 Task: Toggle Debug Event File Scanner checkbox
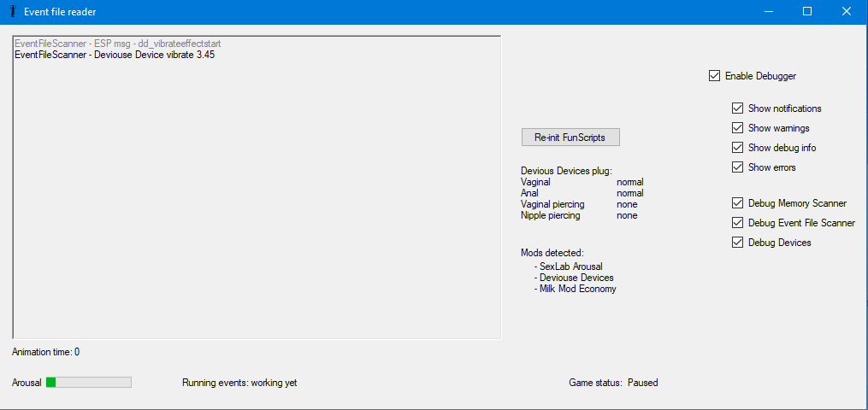(x=737, y=223)
